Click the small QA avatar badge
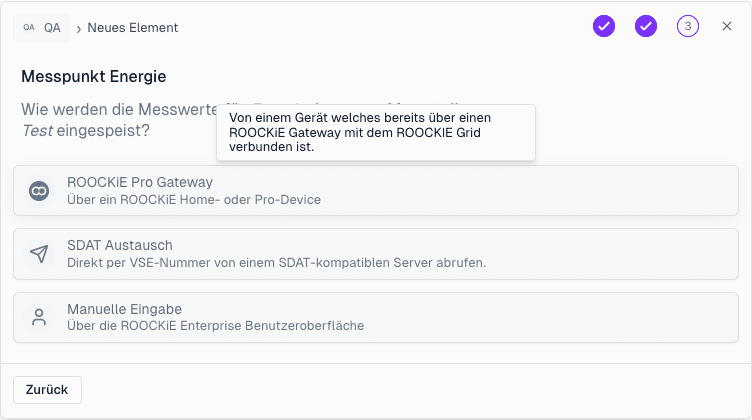Screen dimensions: 752x420 28,28
